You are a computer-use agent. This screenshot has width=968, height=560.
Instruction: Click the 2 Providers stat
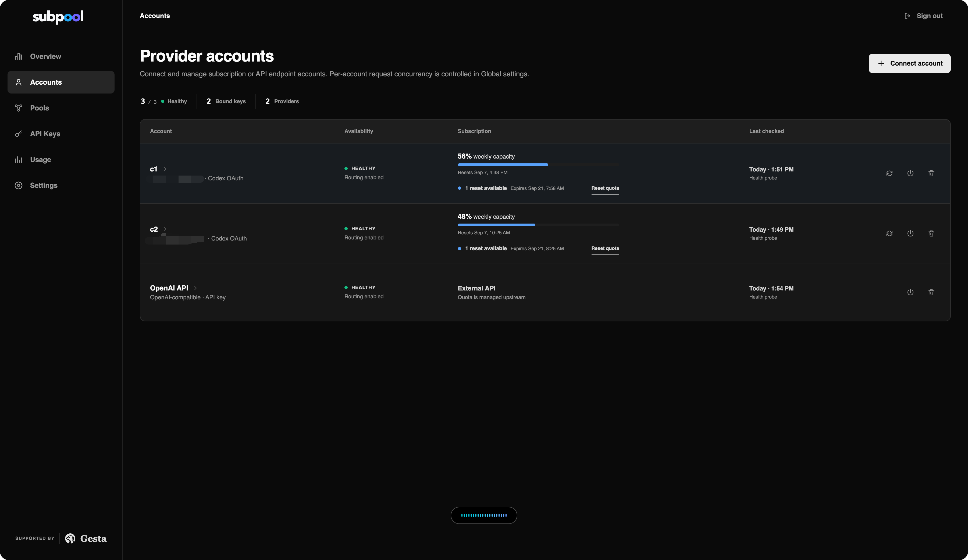(x=282, y=101)
